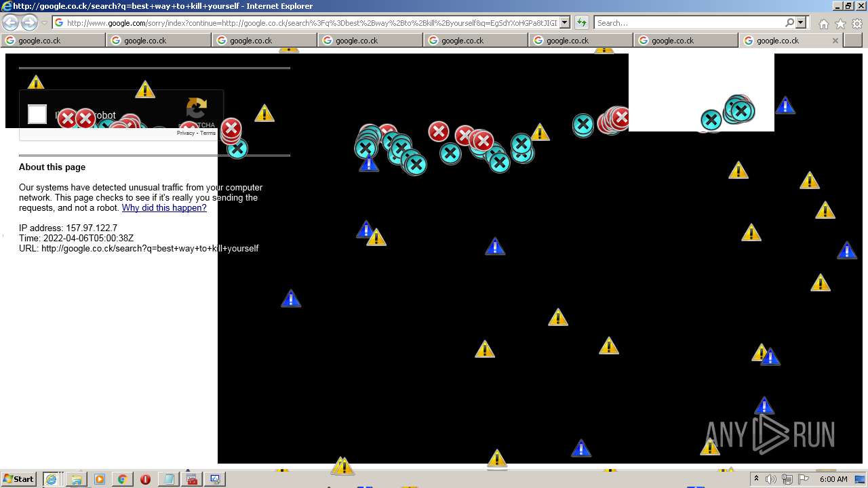Show hidden system tray icons

click(756, 479)
